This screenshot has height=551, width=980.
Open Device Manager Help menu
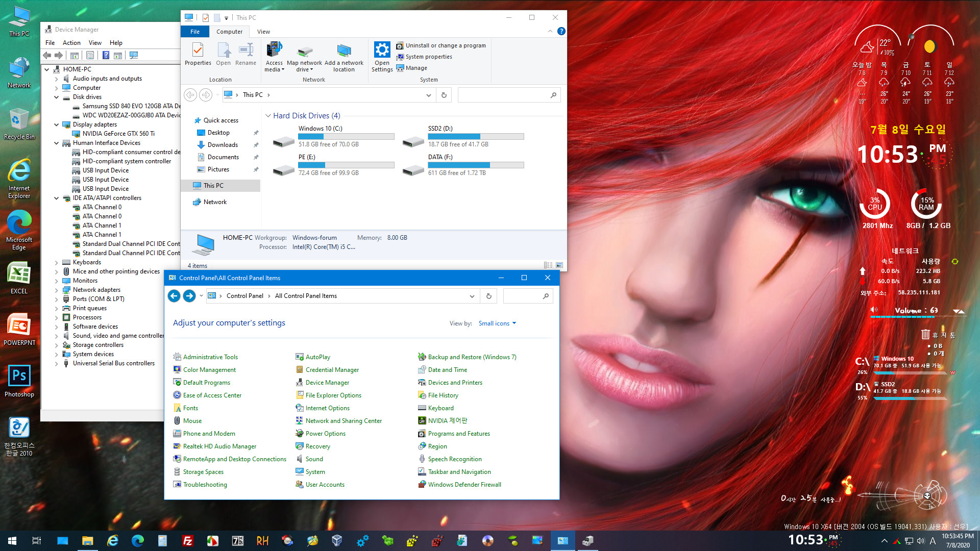click(116, 43)
